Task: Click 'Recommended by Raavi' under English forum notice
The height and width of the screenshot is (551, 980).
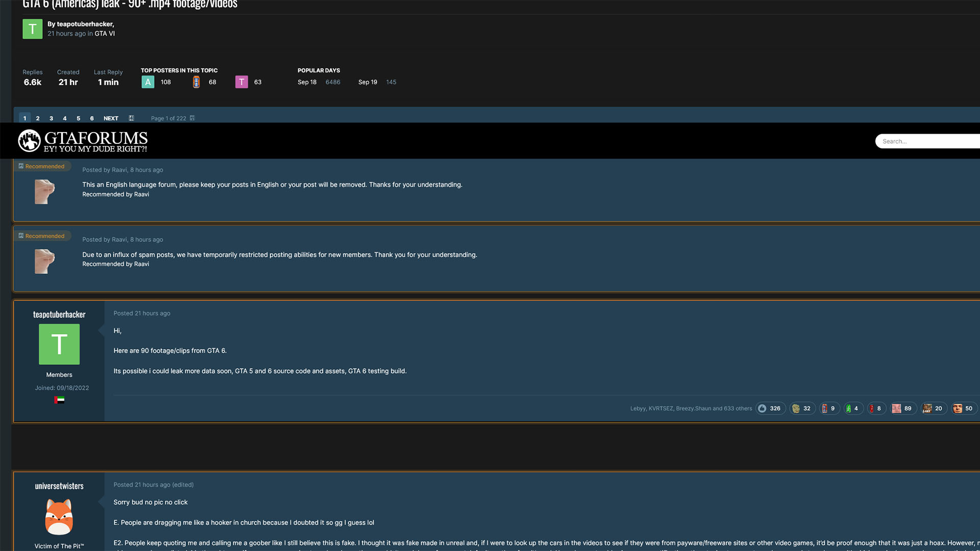Action: (x=116, y=194)
